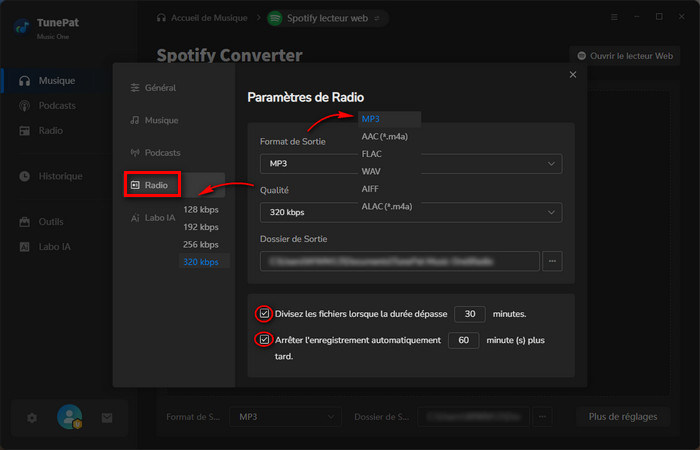This screenshot has height=450, width=700.
Task: Select 256 kbps quality
Action: pos(201,245)
